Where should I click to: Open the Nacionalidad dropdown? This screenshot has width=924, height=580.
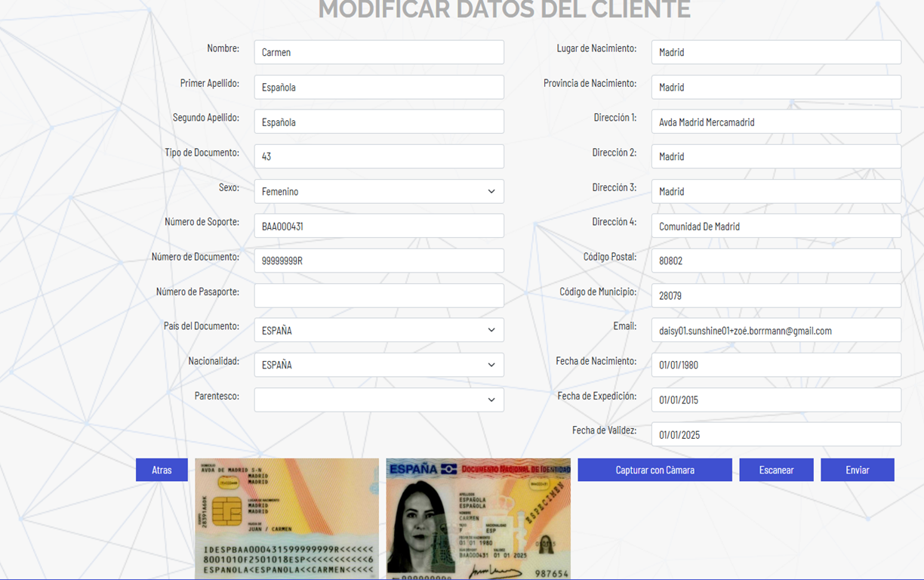tap(379, 365)
